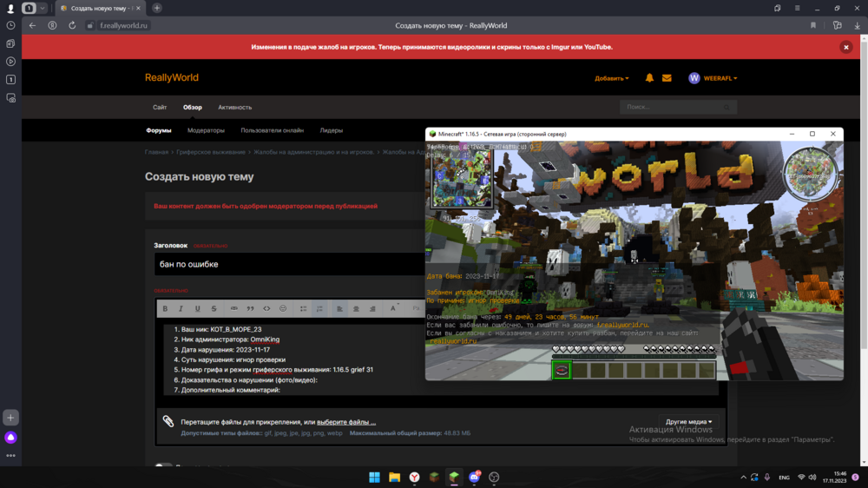Open browser history from the sidebar clock icon
The width and height of the screenshot is (868, 488).
(10, 25)
